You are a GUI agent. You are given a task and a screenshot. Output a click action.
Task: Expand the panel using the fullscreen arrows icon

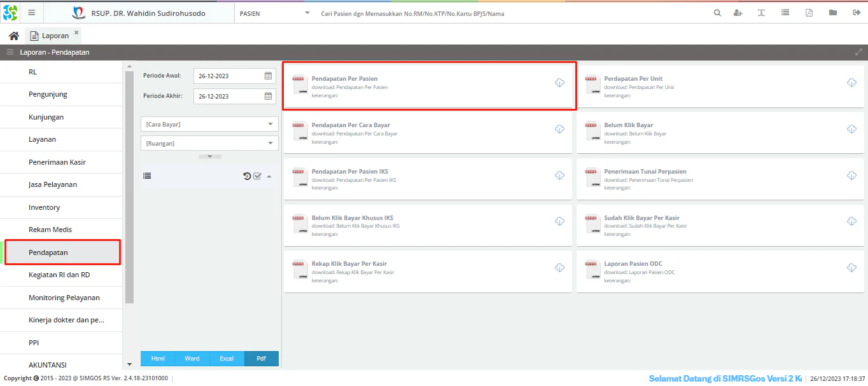[x=858, y=52]
